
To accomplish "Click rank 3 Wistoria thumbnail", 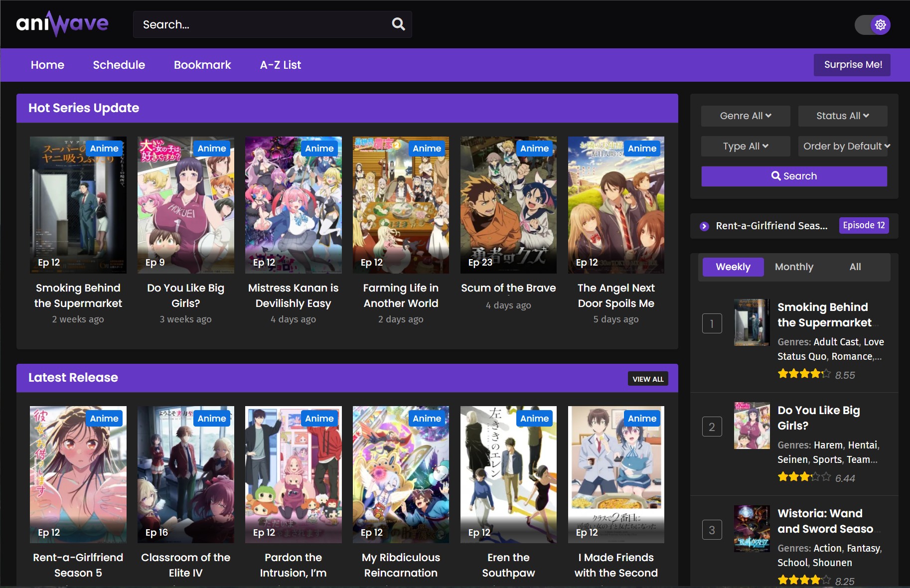I will 752,529.
